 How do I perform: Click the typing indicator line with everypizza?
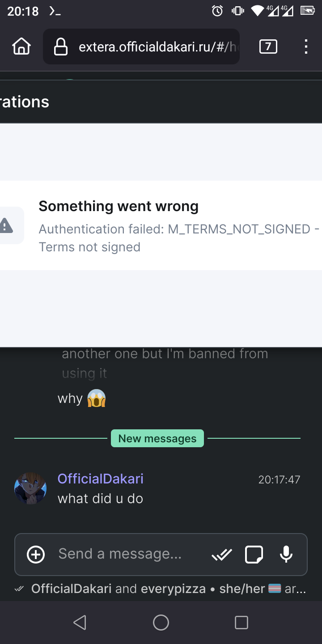pos(161,589)
